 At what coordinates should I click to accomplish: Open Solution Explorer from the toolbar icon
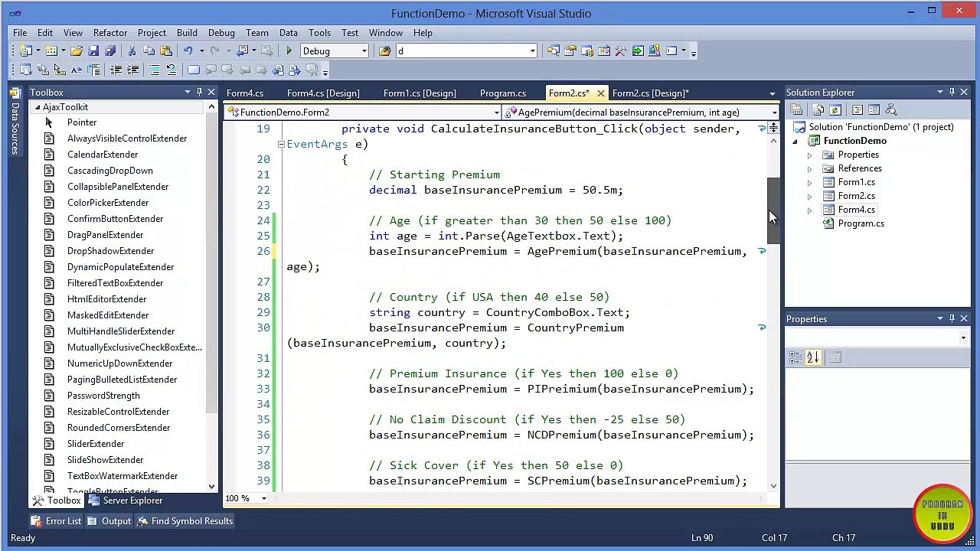click(x=553, y=51)
